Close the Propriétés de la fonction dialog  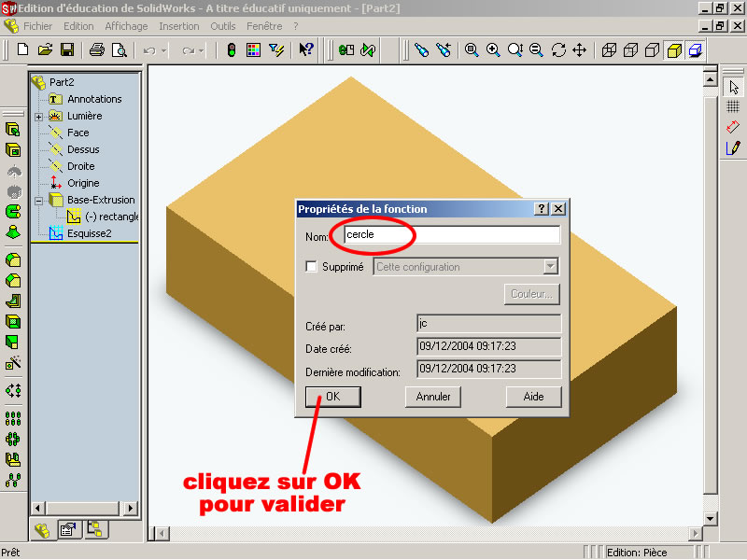coord(558,208)
